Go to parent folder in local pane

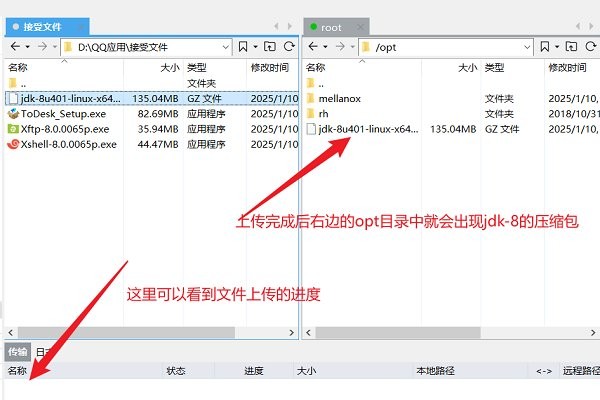tap(270, 47)
